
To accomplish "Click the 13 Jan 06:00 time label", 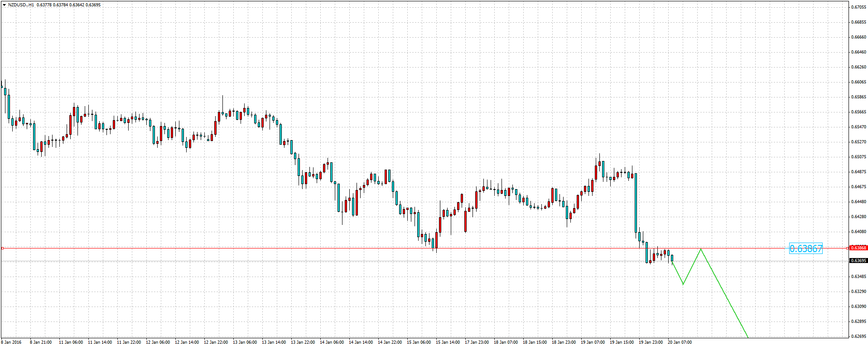I will (245, 342).
